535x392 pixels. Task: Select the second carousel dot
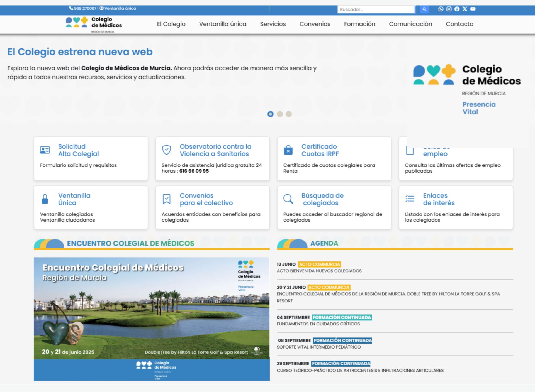point(280,114)
